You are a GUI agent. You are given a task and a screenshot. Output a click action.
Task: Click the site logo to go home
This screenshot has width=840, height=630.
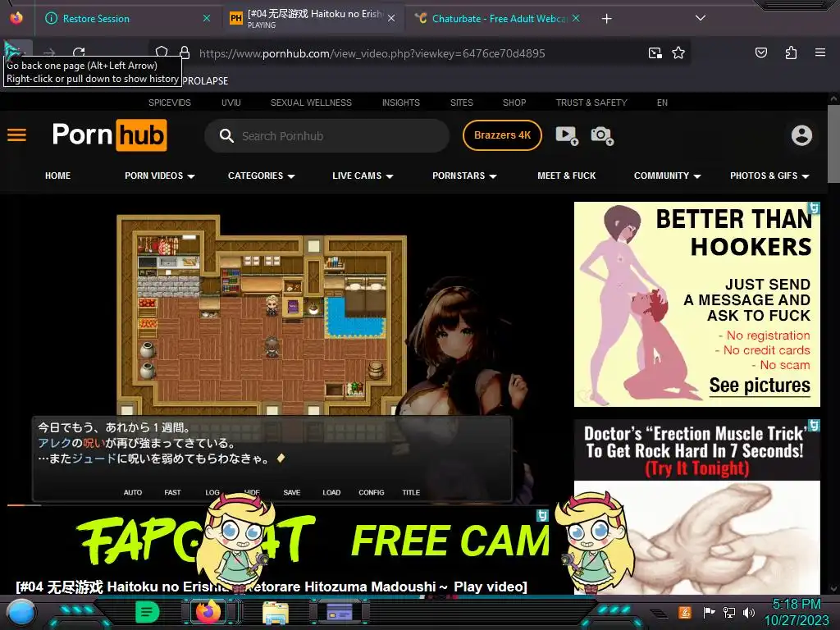[x=109, y=135]
